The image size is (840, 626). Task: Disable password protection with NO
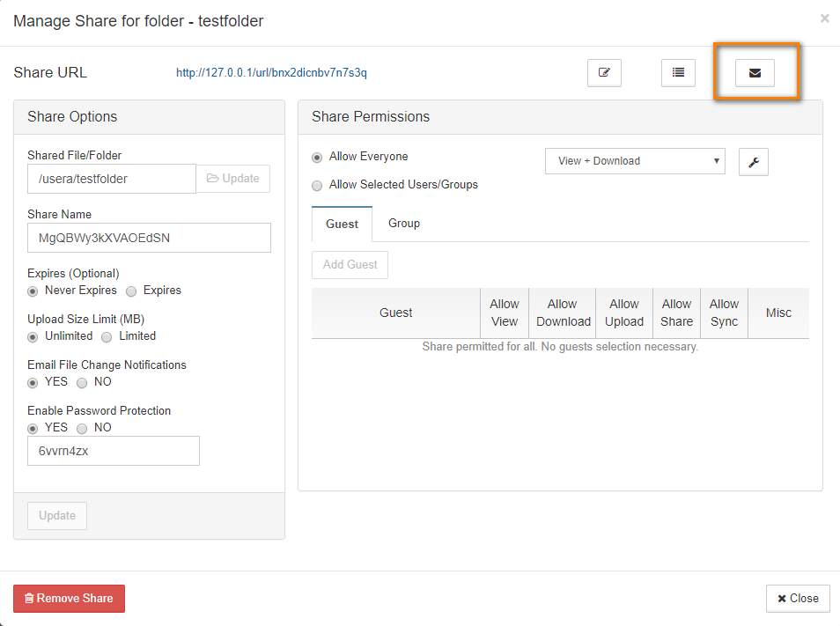(x=82, y=429)
